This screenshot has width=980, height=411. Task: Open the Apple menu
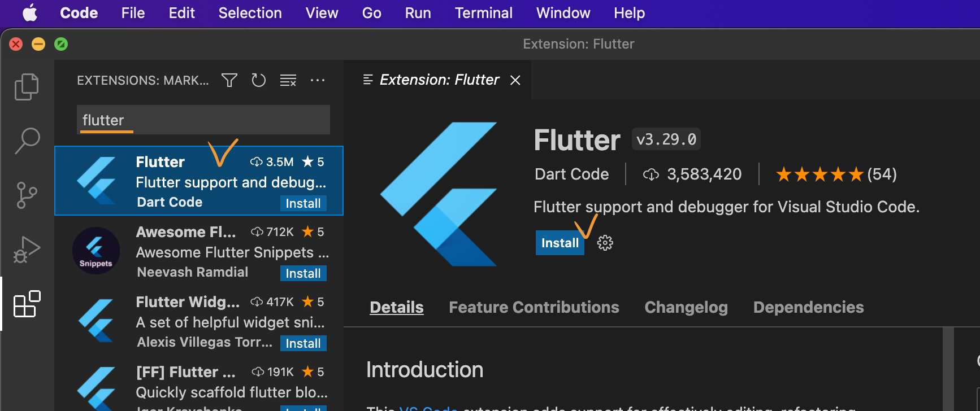[x=30, y=13]
